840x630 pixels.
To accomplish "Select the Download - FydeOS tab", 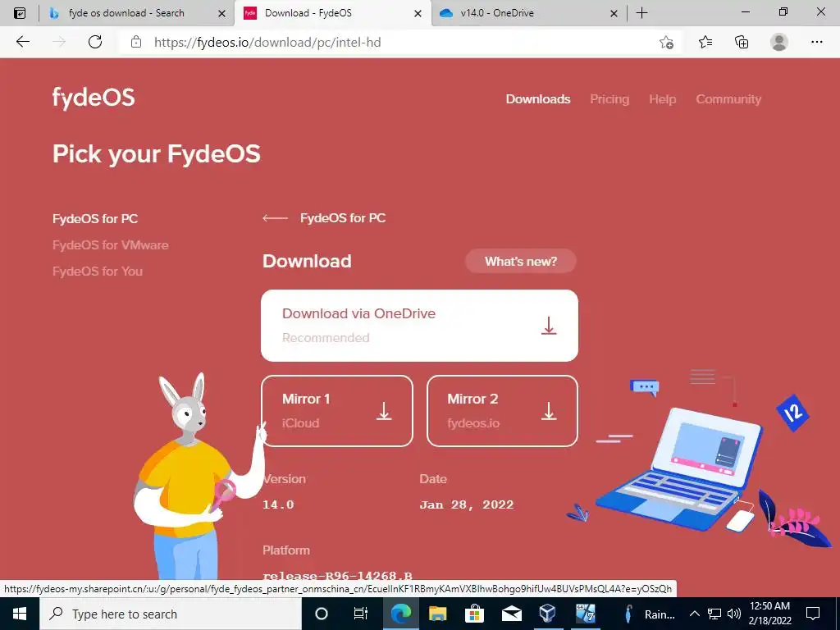I will pyautogui.click(x=332, y=13).
